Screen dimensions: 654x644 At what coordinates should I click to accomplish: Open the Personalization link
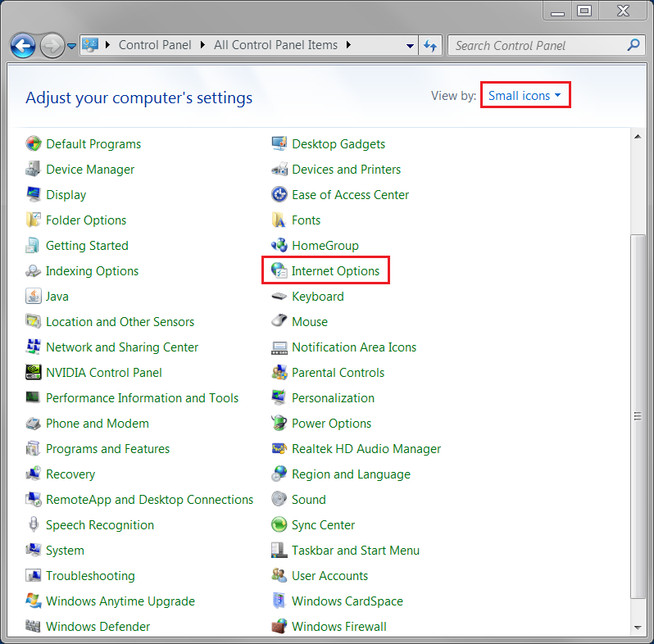pos(334,398)
